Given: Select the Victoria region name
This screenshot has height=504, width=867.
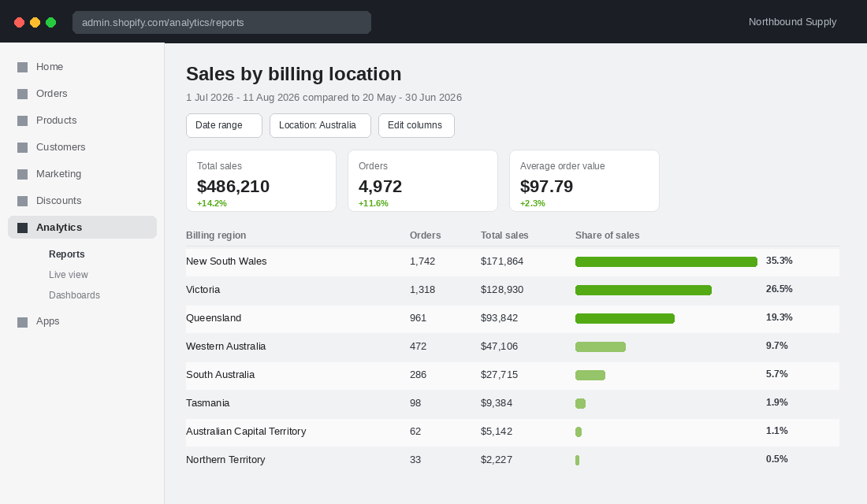Looking at the screenshot, I should click(203, 290).
